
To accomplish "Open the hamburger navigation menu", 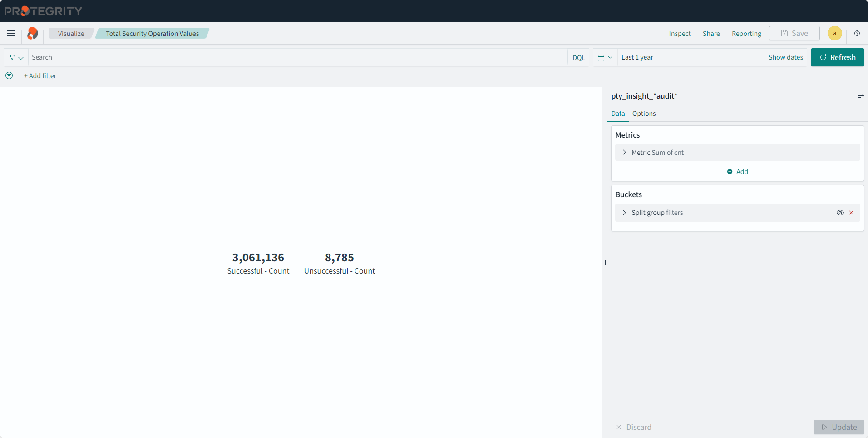I will (11, 33).
